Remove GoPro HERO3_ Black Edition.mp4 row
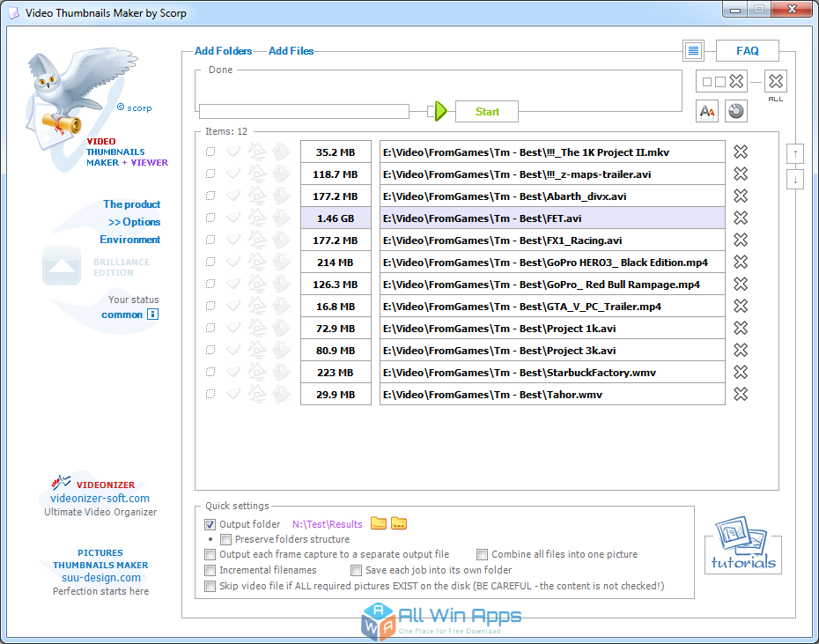This screenshot has height=644, width=819. [x=740, y=262]
